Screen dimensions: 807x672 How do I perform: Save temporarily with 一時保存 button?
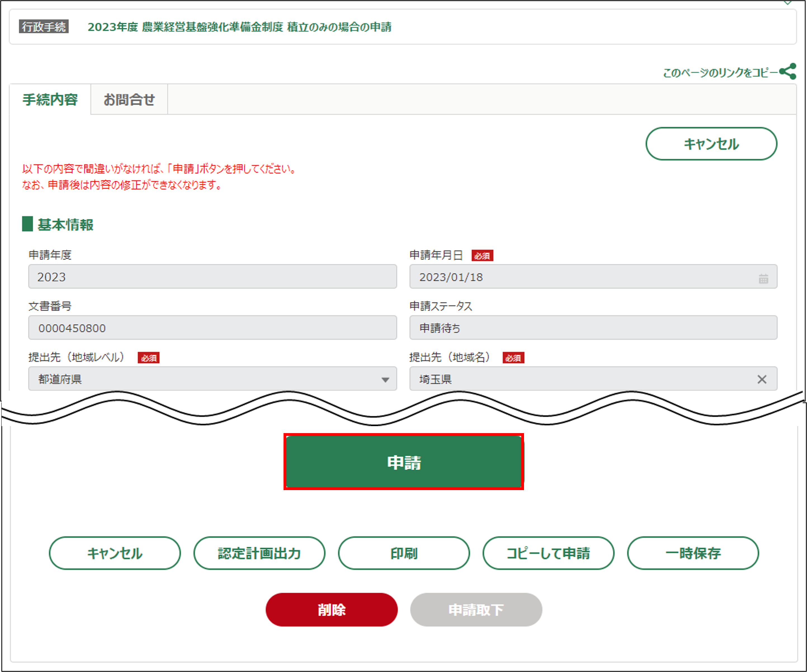tap(692, 553)
